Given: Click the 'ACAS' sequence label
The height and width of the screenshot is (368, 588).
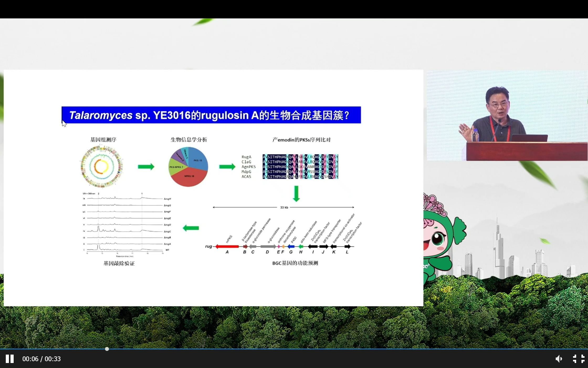Looking at the screenshot, I should (x=246, y=177).
